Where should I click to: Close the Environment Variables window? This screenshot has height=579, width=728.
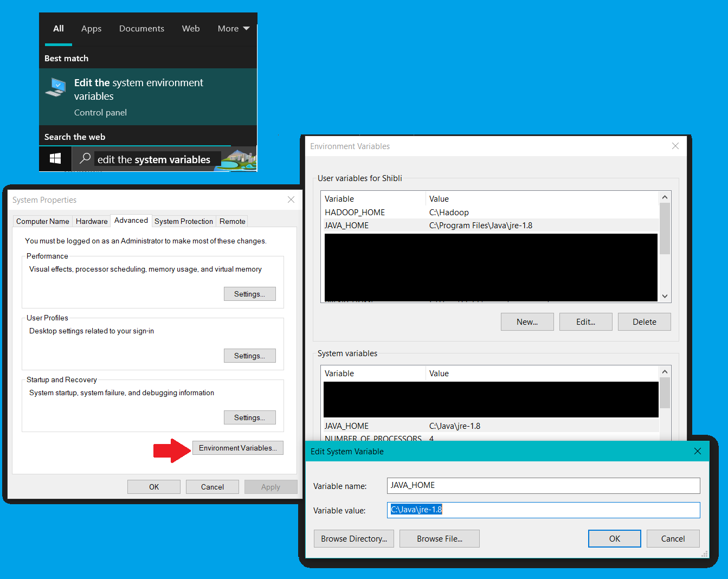[675, 146]
